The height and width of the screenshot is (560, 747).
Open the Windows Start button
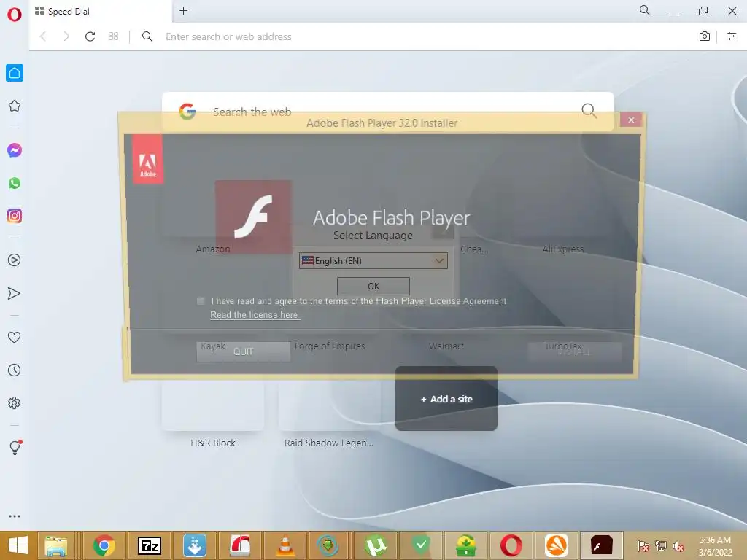click(18, 545)
